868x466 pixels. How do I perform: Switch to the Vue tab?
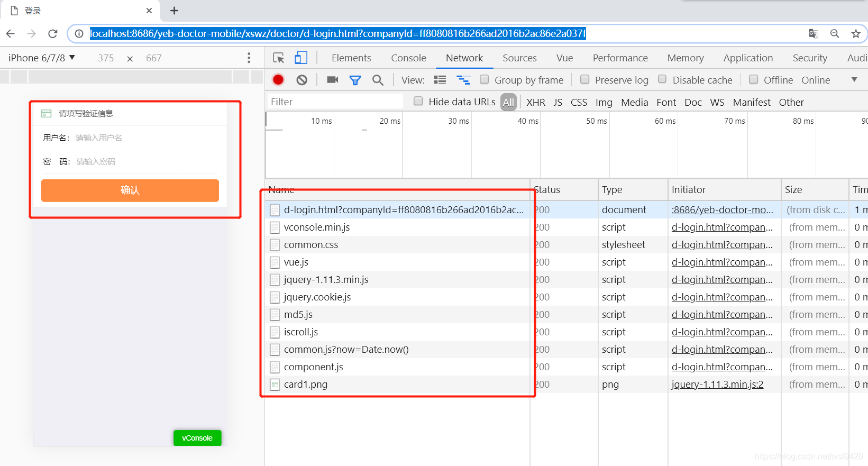(x=564, y=58)
